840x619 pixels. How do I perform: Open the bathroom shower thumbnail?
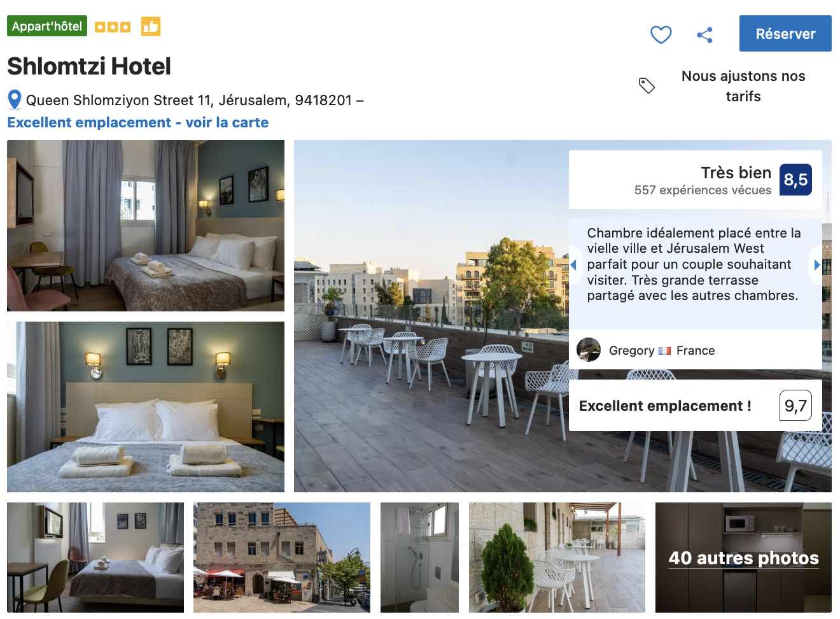click(x=419, y=558)
